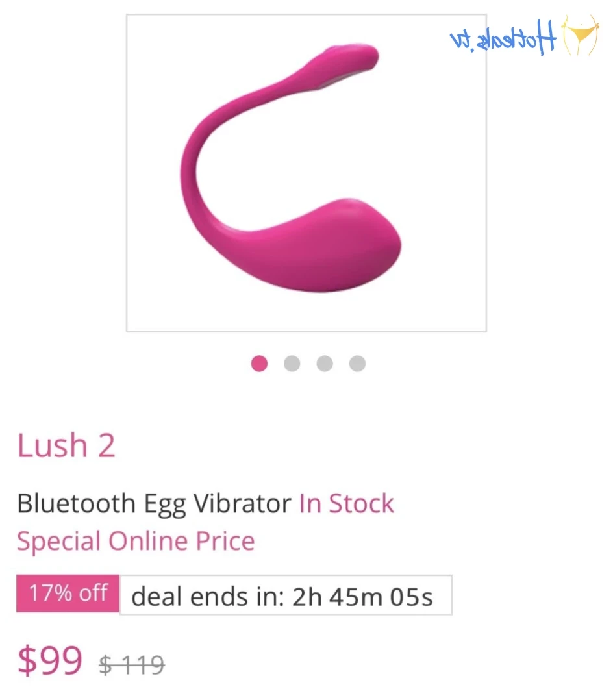The image size is (613, 700).
Task: Click the In Stock status label
Action: [x=347, y=504]
